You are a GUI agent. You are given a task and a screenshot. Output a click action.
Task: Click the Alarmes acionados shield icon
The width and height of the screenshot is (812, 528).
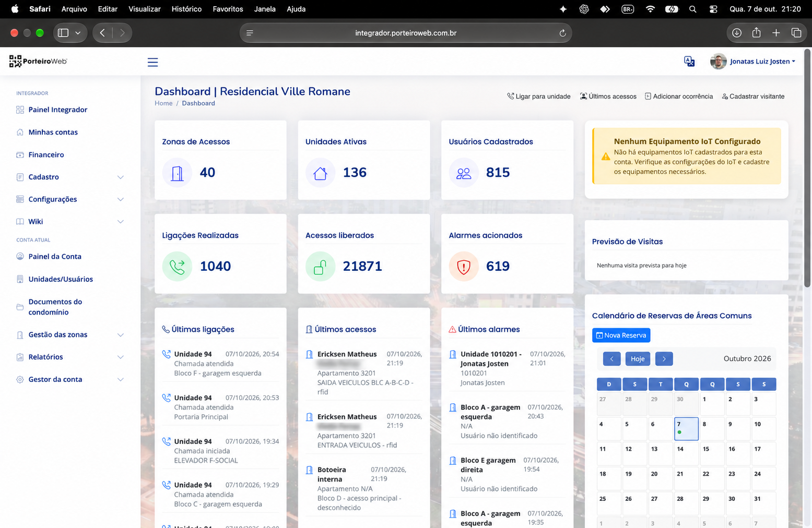pos(464,267)
